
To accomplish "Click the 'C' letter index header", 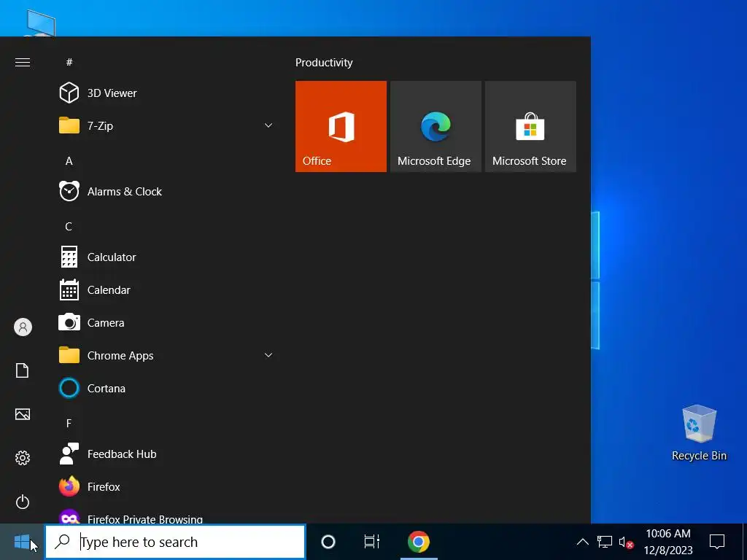I will 69,227.
